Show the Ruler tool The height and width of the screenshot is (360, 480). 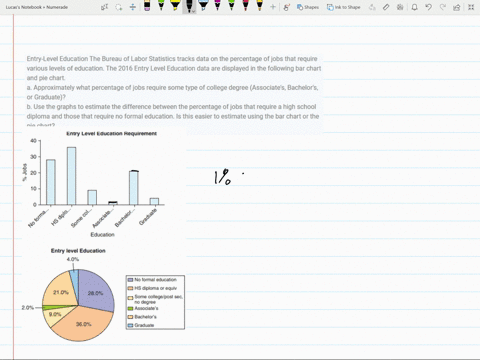[386, 7]
